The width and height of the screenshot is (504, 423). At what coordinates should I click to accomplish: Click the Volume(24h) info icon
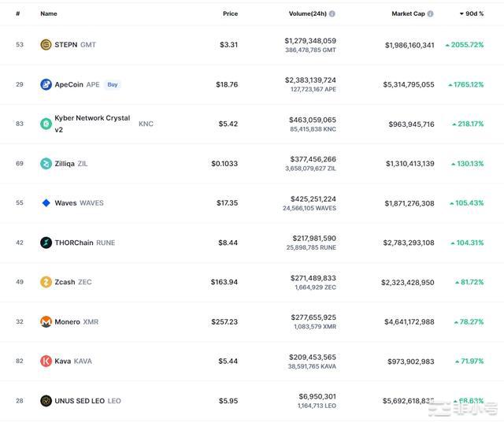coord(332,13)
